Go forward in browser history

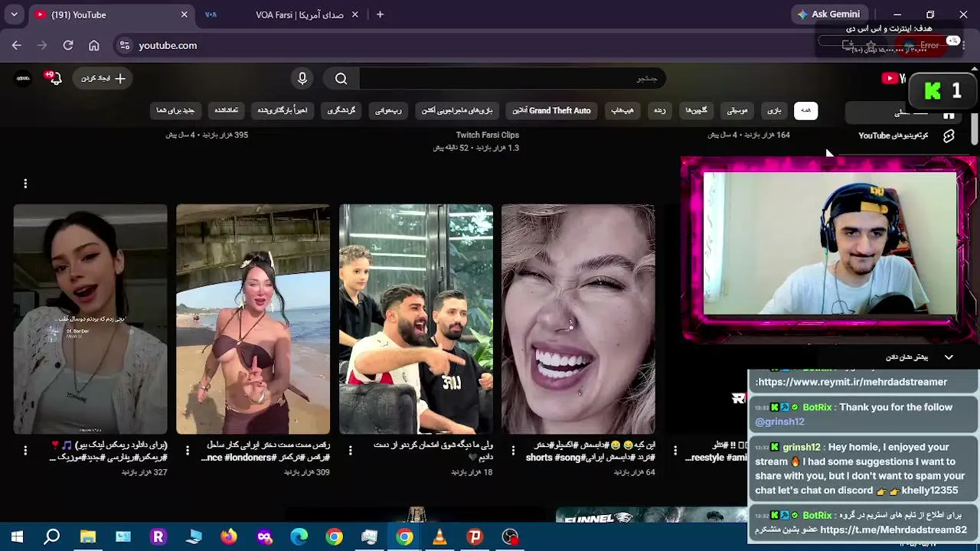pos(42,45)
